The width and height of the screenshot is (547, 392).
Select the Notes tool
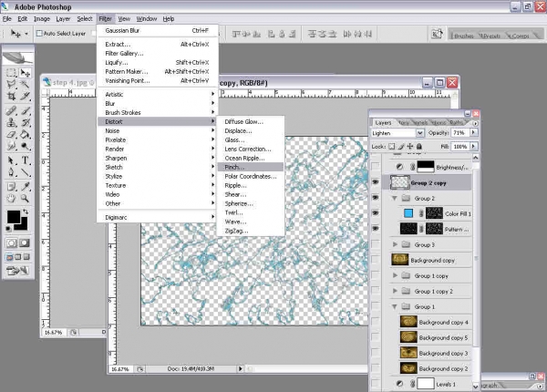pos(11,187)
